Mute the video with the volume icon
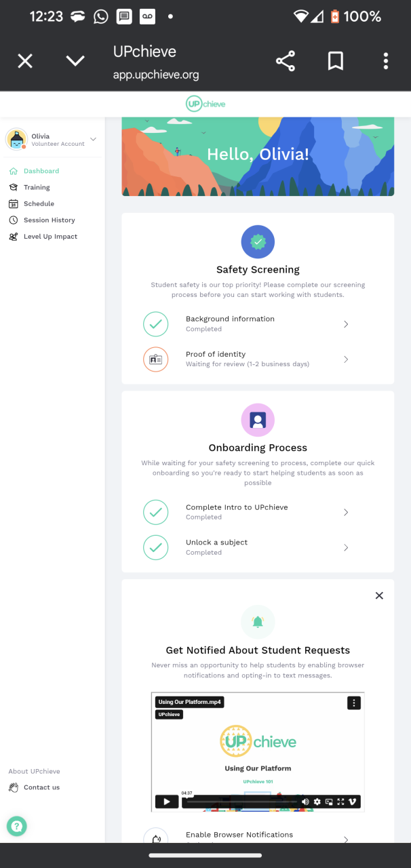The image size is (411, 868). click(305, 802)
